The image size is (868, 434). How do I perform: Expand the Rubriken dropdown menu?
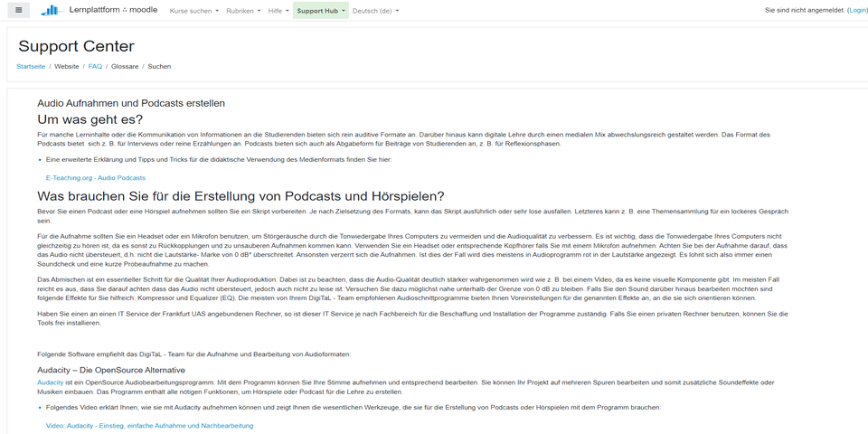(x=243, y=11)
